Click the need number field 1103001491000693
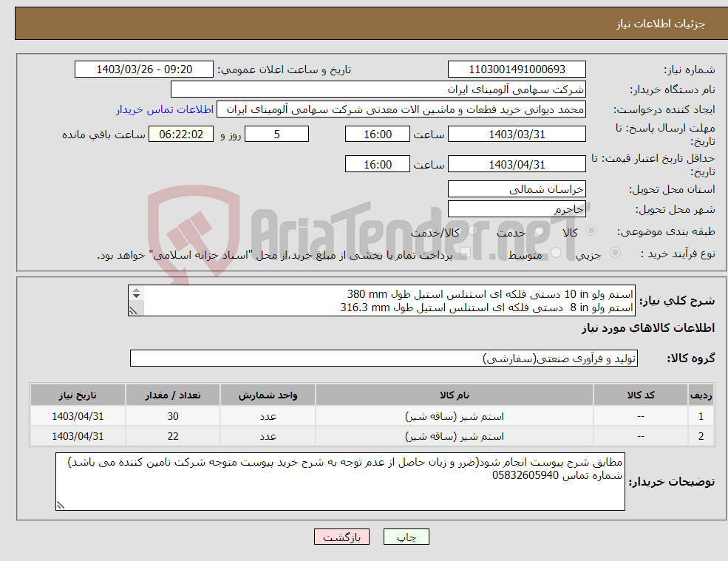 (517, 69)
